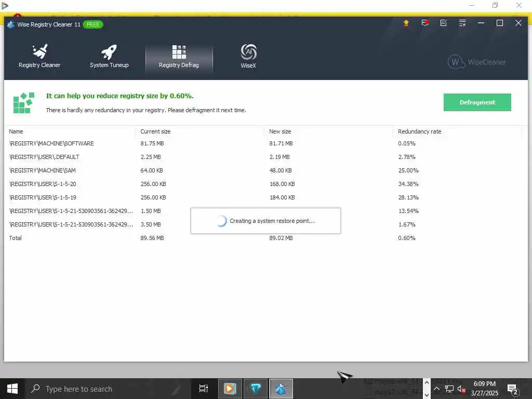Click the yellow upgrade arrow icon
This screenshot has height=399, width=532.
[x=406, y=23]
